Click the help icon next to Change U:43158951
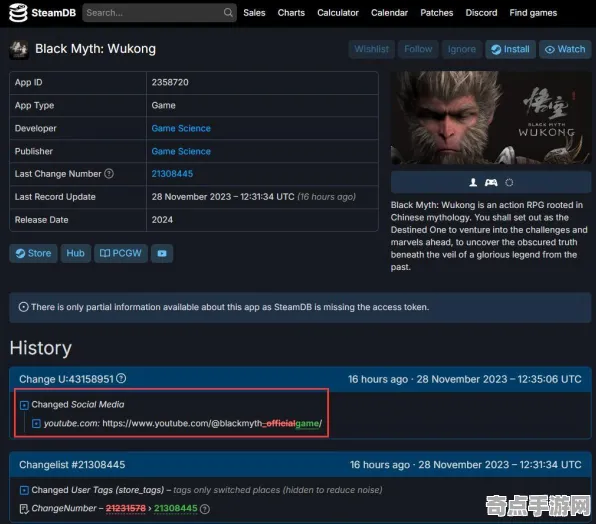 [x=121, y=378]
